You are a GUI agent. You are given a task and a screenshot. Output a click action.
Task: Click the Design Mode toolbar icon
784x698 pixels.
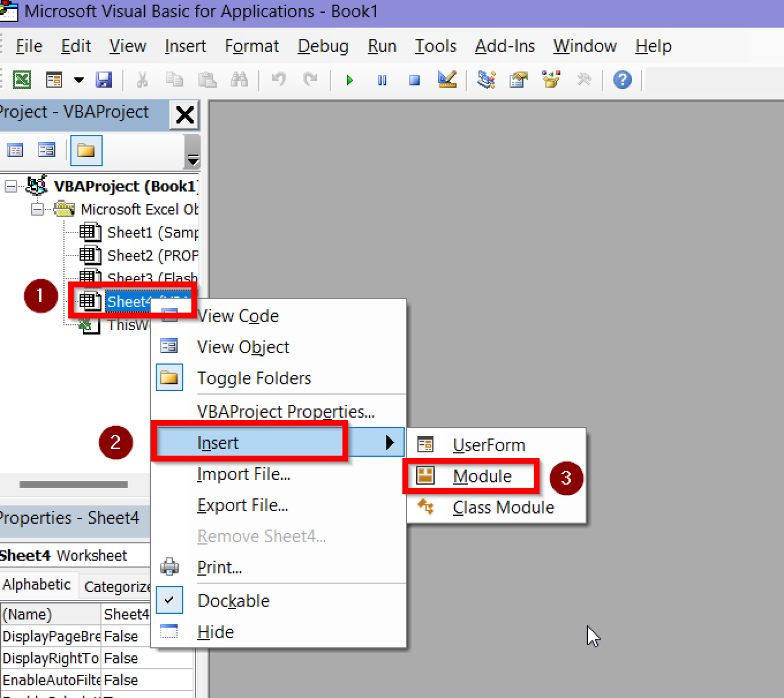447,80
